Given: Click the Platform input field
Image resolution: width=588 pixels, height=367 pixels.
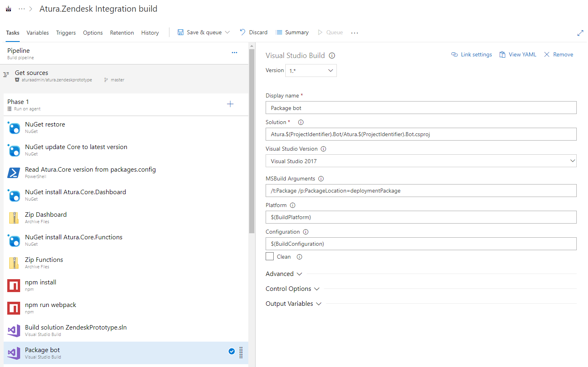Looking at the screenshot, I should click(x=421, y=217).
